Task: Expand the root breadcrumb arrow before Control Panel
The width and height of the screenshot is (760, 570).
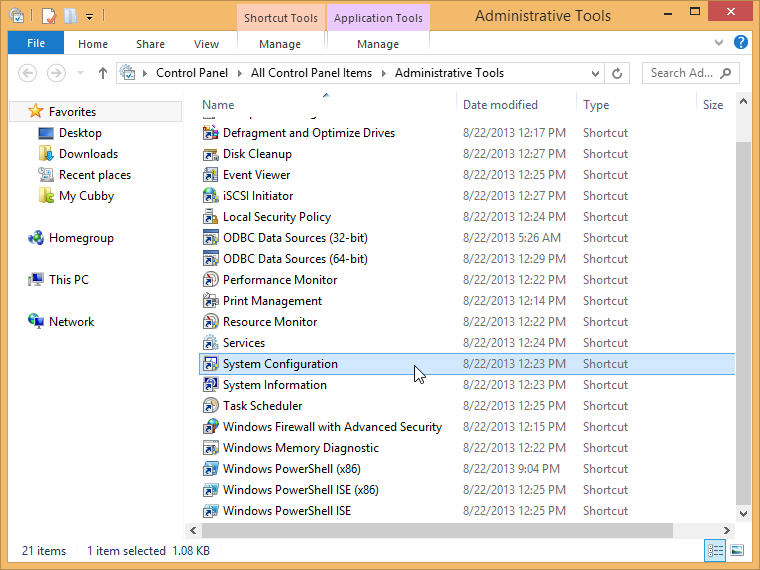Action: click(x=144, y=73)
